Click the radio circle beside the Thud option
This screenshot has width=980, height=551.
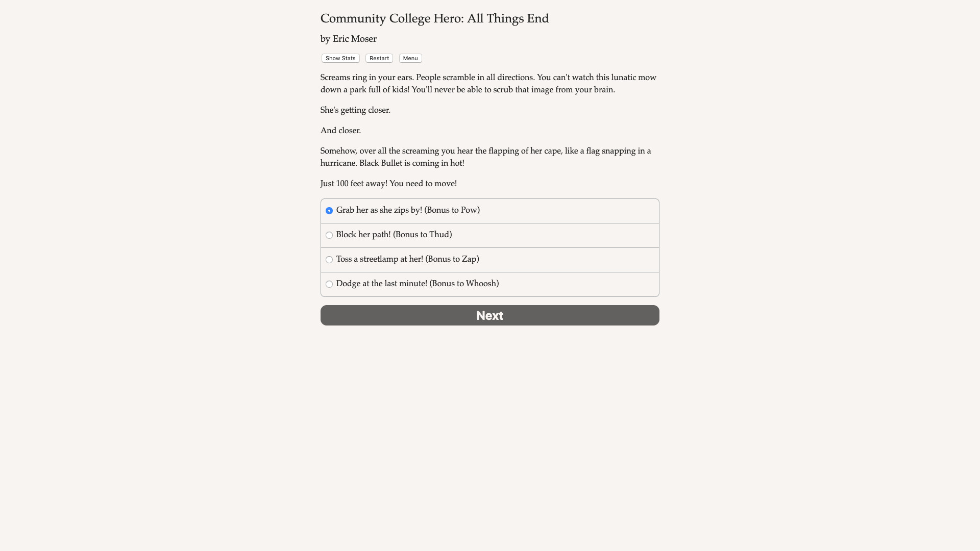329,235
